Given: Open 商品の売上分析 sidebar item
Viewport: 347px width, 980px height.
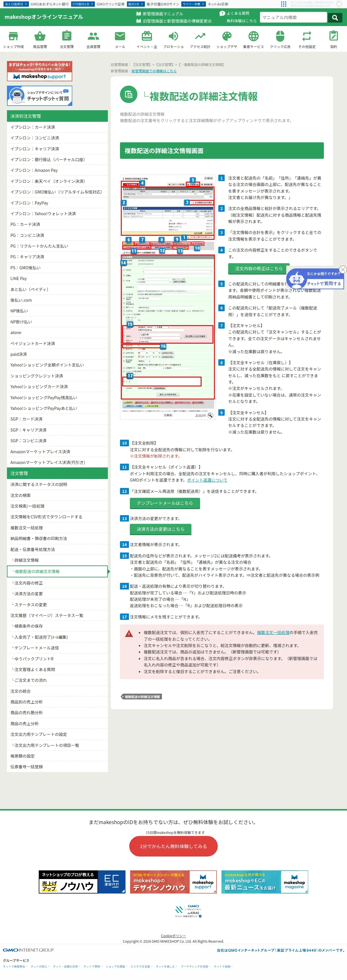Looking at the screenshot, I should click(57, 724).
